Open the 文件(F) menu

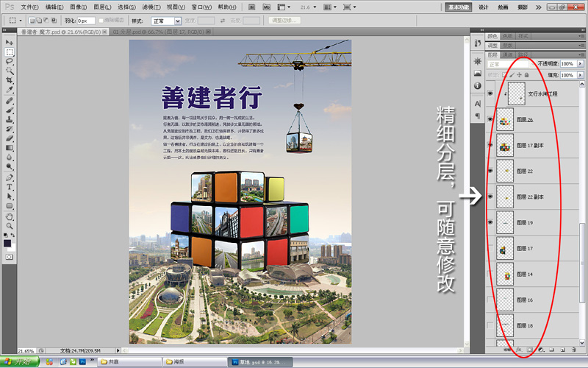click(x=29, y=7)
